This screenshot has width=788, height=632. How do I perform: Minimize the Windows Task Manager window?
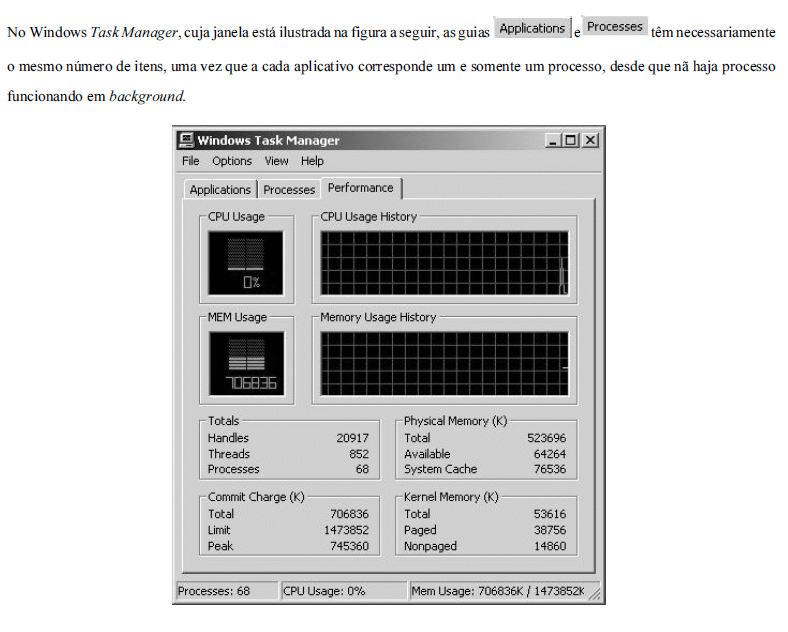(x=554, y=141)
